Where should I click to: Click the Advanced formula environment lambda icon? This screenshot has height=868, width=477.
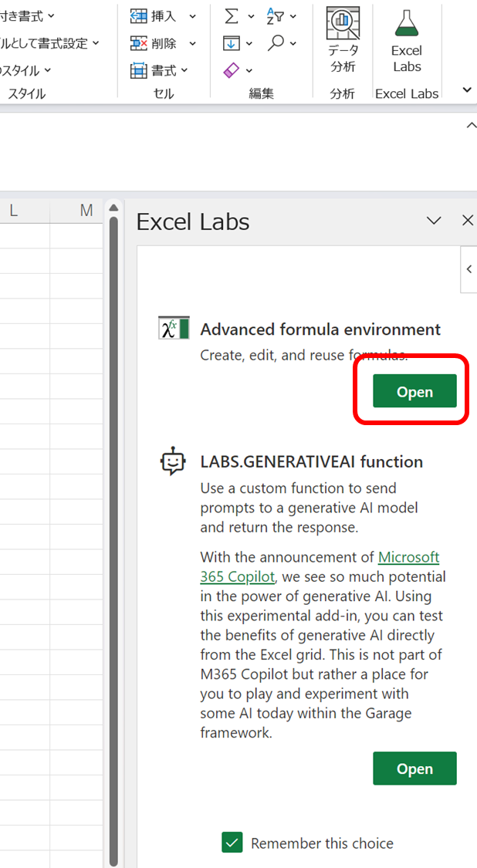174,328
